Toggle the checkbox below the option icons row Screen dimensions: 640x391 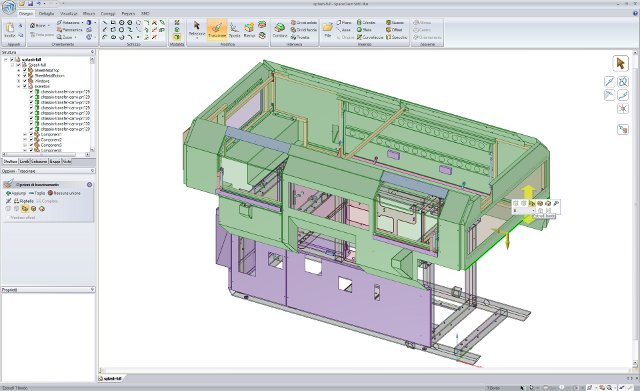pos(7,218)
